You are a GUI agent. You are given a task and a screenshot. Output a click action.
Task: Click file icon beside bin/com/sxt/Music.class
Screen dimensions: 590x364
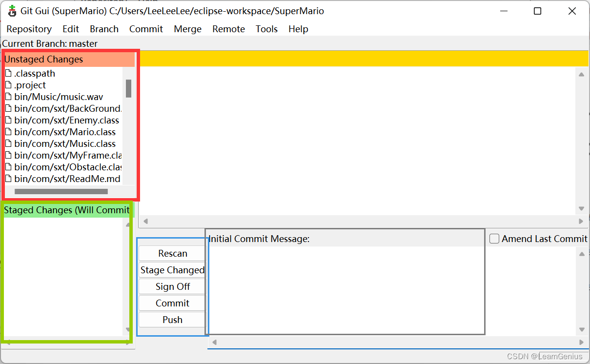[x=8, y=144]
